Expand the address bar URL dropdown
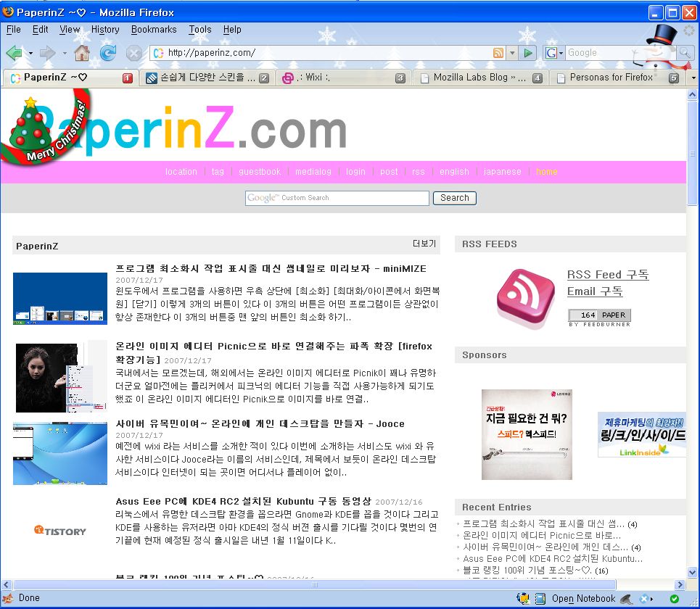Screen dimensions: 700x609 click(513, 53)
